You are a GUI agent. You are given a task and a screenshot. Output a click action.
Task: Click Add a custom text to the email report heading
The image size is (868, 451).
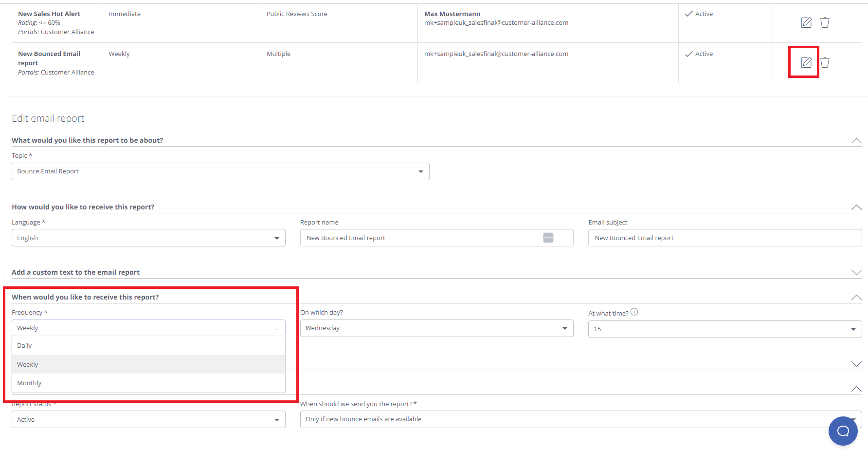(75, 272)
